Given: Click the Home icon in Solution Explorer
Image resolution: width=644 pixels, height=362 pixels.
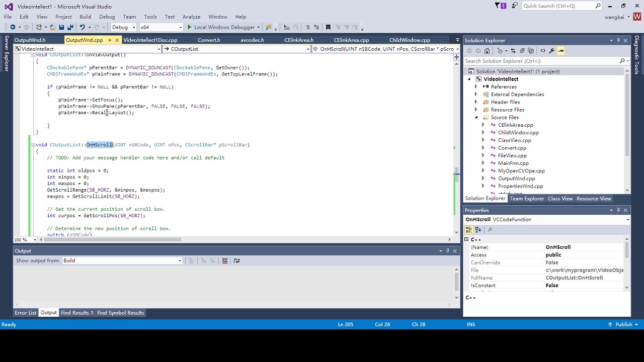Looking at the screenshot, I should tap(487, 51).
